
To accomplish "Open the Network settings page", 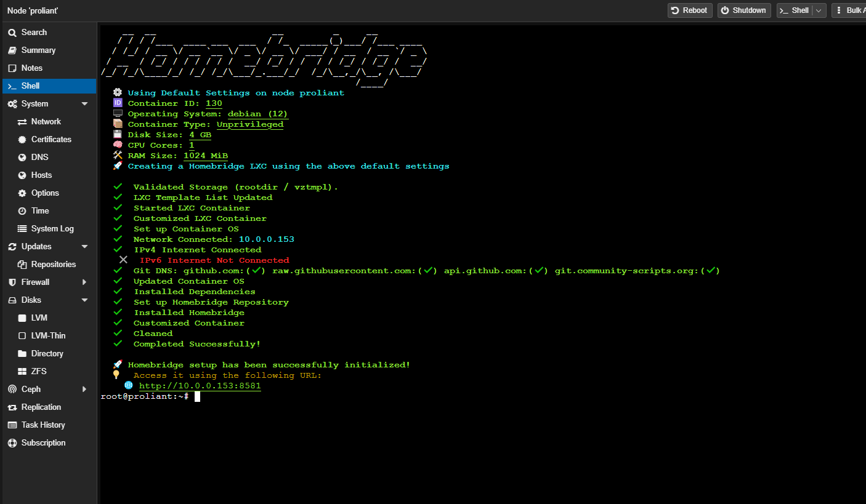I will tap(46, 122).
